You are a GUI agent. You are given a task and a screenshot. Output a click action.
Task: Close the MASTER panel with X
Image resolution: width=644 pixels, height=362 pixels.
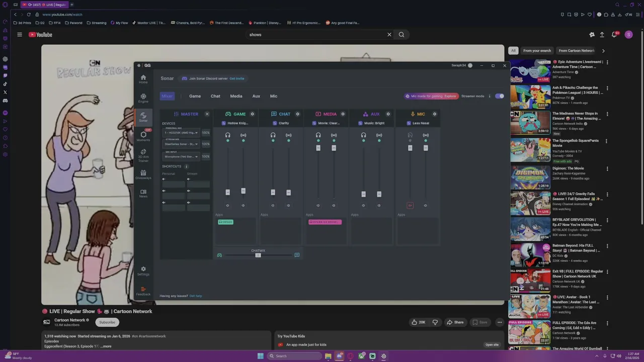tap(207, 114)
